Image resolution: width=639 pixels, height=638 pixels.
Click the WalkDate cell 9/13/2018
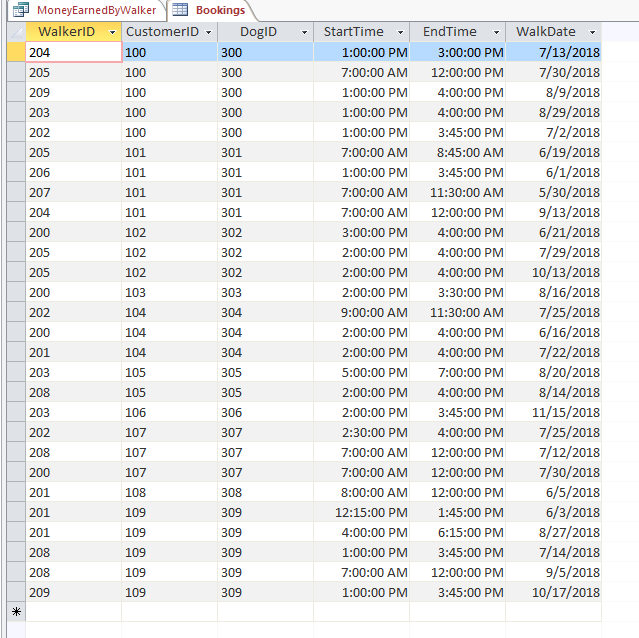pyautogui.click(x=553, y=212)
